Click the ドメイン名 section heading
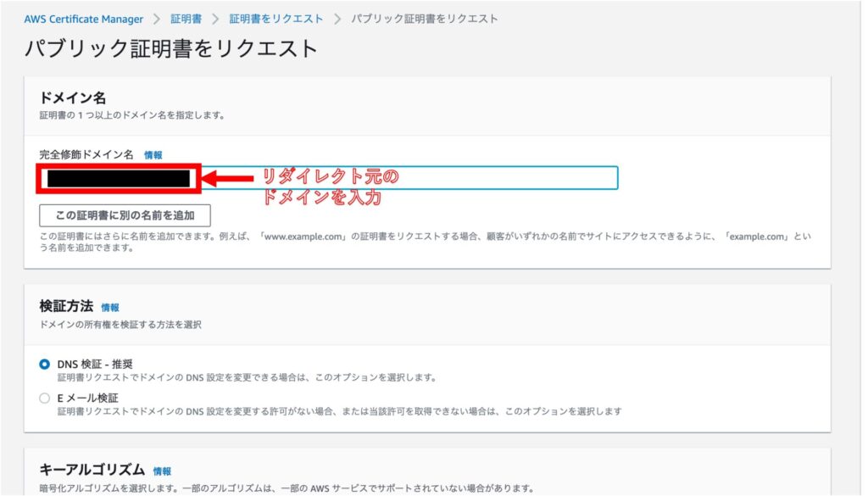868x496 pixels. tap(73, 98)
